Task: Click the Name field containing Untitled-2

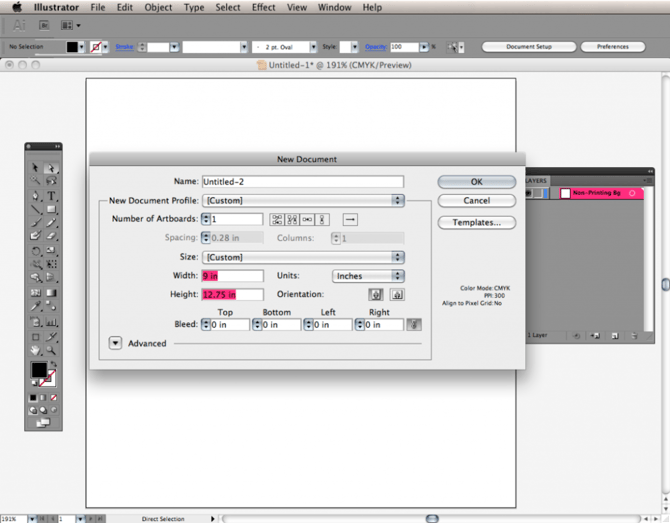Action: pyautogui.click(x=303, y=182)
